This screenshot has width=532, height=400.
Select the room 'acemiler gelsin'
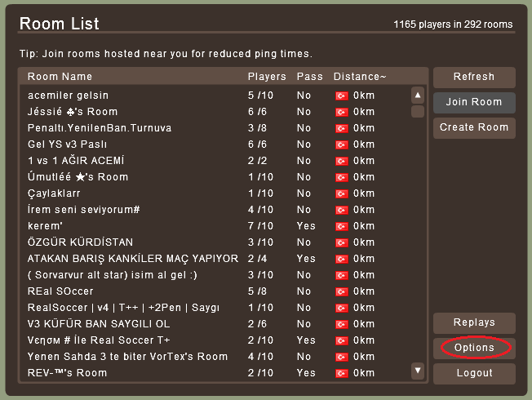click(215, 96)
